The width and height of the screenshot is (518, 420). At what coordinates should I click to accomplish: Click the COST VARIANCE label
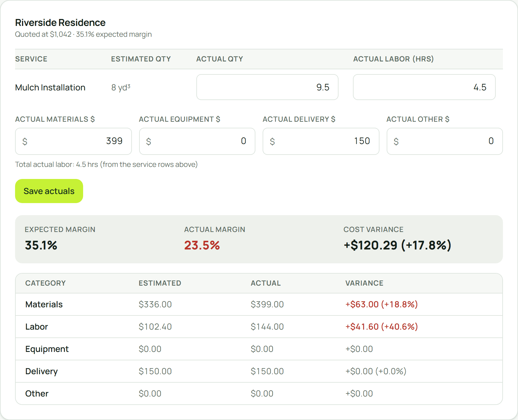click(x=373, y=230)
